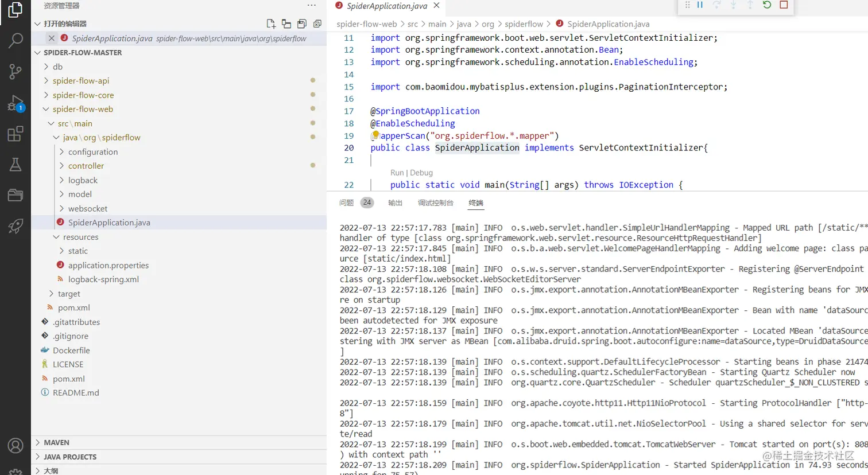868x475 pixels.
Task: Switch to the Terminal (终端) tab
Action: (476, 203)
